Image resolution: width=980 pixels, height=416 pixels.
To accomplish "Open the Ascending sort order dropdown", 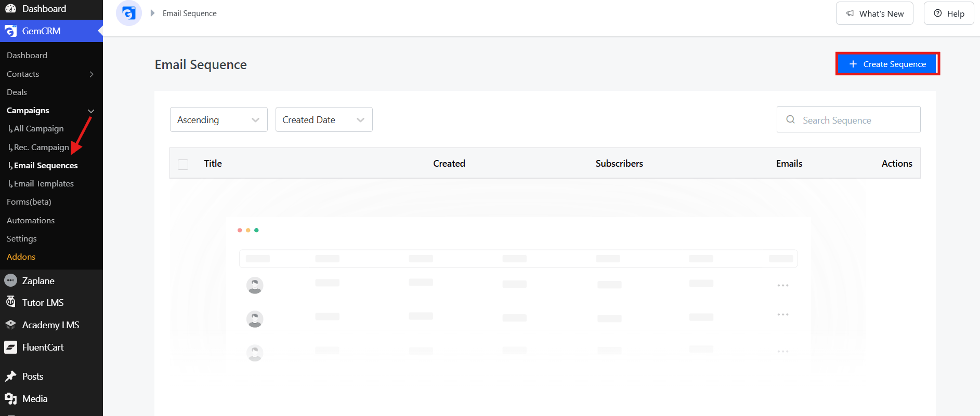I will [x=219, y=119].
